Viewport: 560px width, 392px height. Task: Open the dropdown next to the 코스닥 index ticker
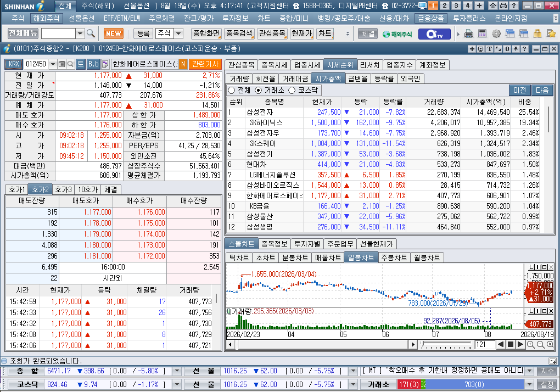[x=176, y=384]
